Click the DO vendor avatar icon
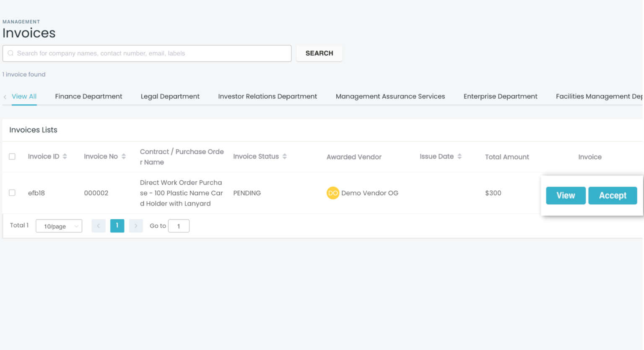This screenshot has width=644, height=350. point(333,193)
